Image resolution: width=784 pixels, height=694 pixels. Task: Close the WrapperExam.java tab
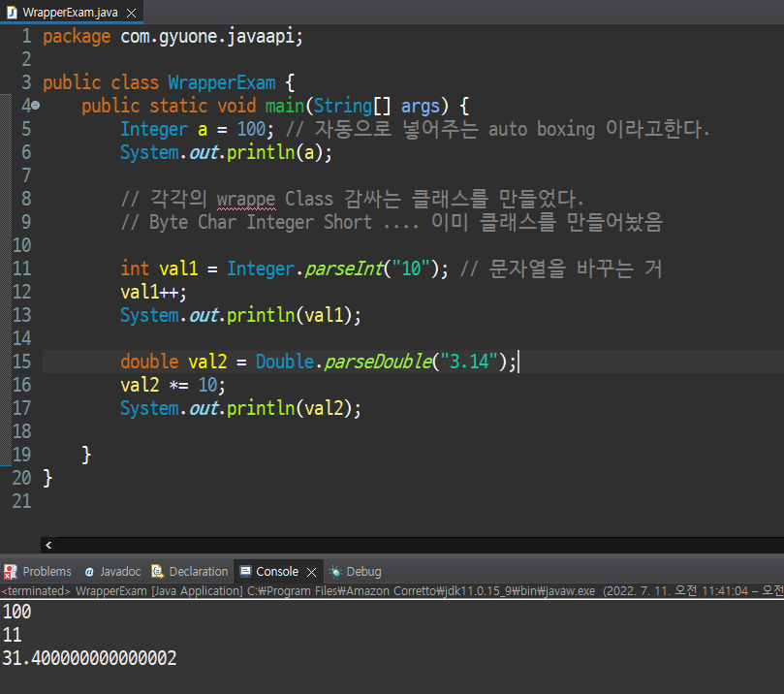click(x=131, y=13)
